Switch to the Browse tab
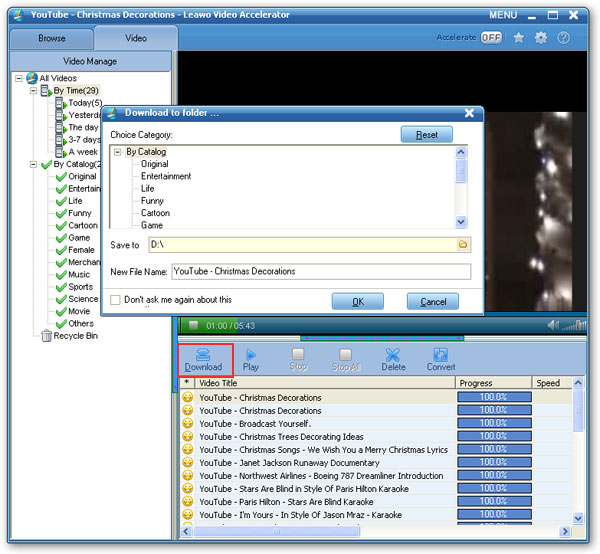600x554 pixels. [x=52, y=38]
